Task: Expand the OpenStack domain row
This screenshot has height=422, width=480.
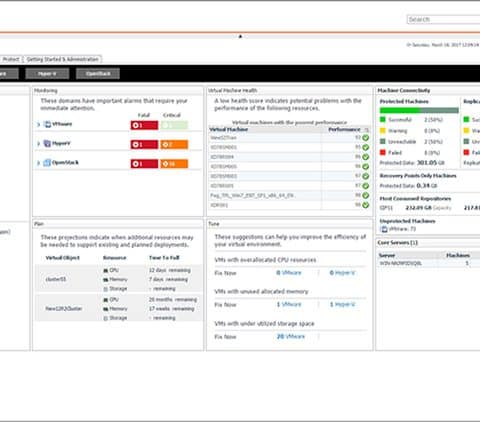Action: click(x=38, y=163)
